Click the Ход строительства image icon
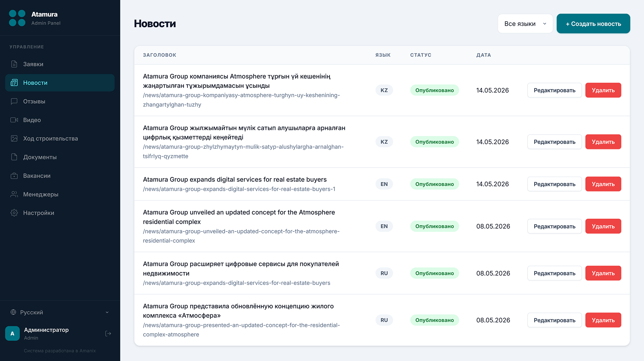The height and width of the screenshot is (361, 644). [x=14, y=138]
